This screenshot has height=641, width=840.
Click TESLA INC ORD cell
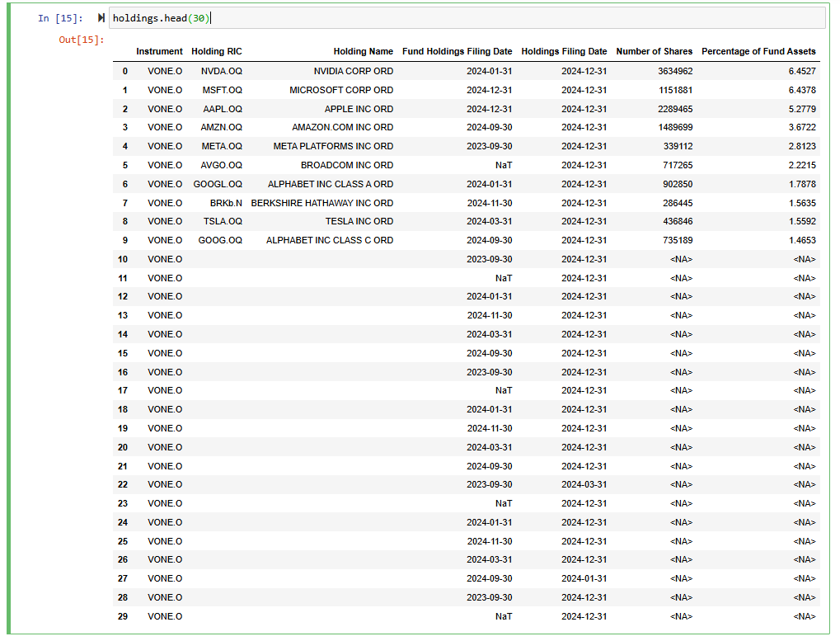point(359,221)
